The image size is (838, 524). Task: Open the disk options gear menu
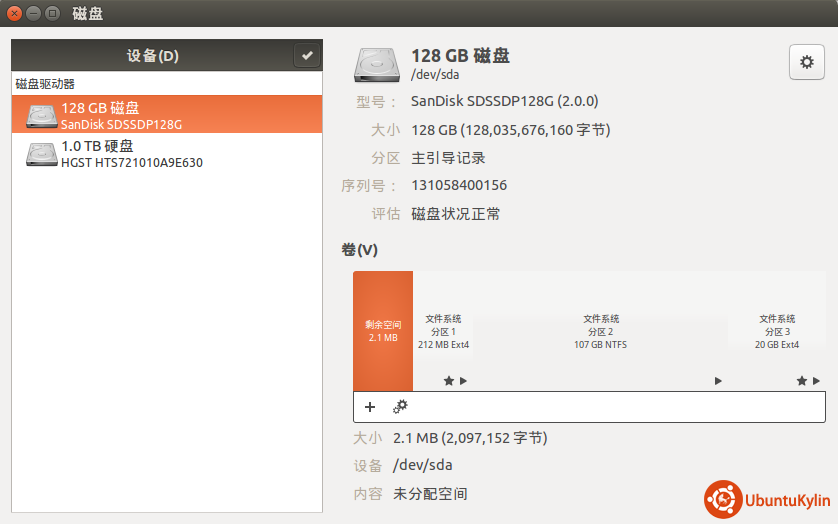pyautogui.click(x=806, y=61)
